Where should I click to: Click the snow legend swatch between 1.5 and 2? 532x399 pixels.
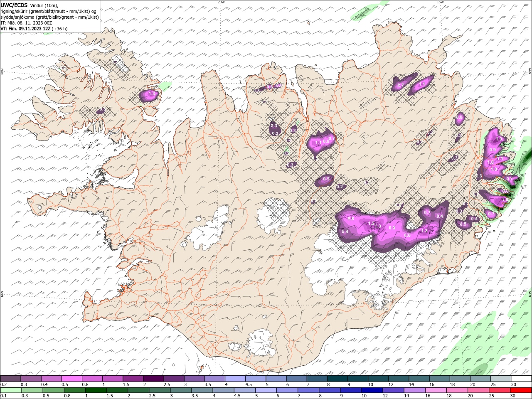[x=133, y=379]
